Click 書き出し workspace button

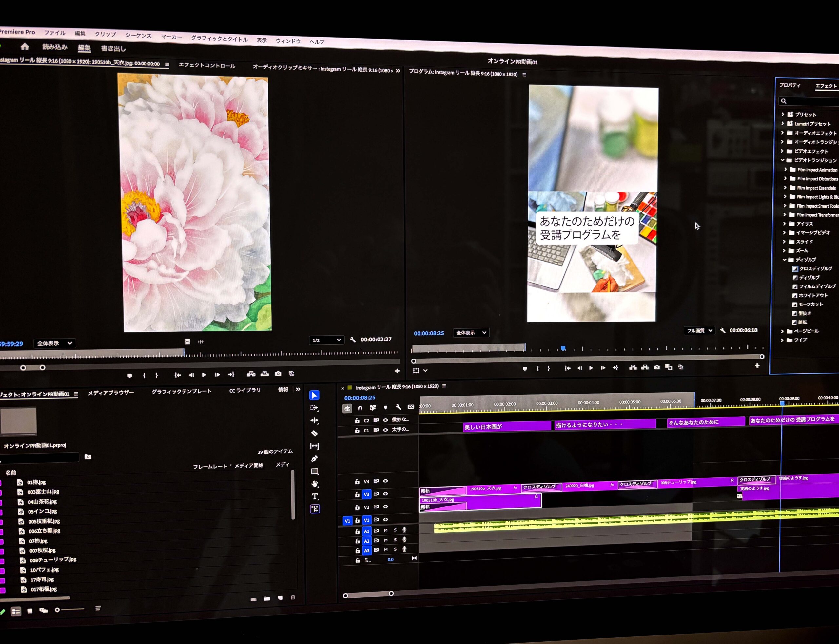(113, 49)
